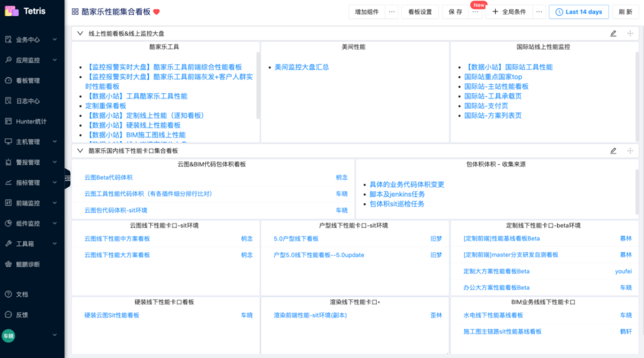Open 云图线下性能大方案看板 link
The image size is (644, 358).
point(117,255)
